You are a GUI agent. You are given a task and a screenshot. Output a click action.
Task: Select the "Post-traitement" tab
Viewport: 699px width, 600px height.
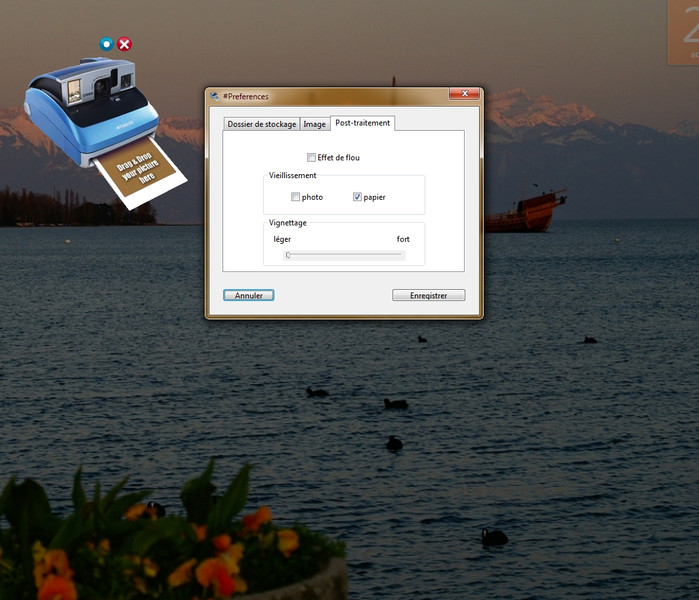[x=363, y=123]
